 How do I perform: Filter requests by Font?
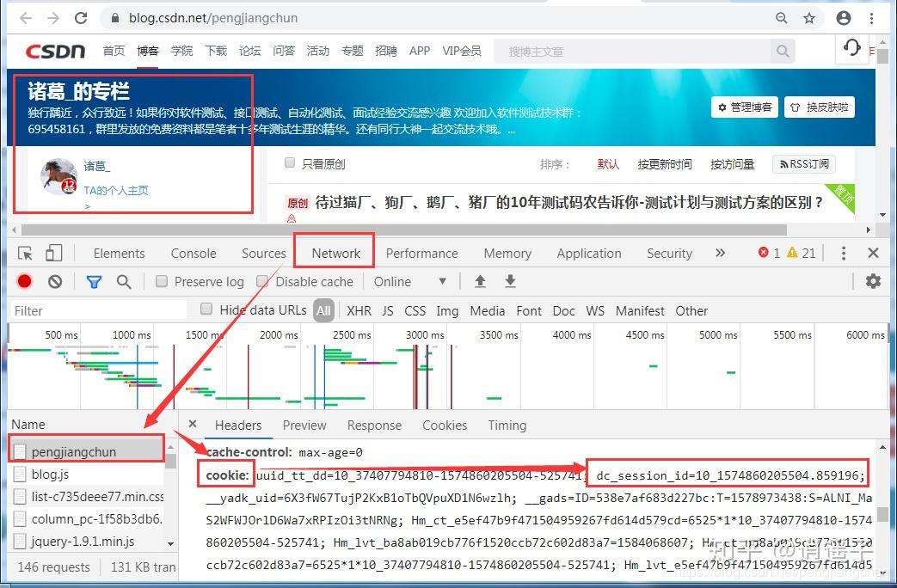(x=529, y=310)
